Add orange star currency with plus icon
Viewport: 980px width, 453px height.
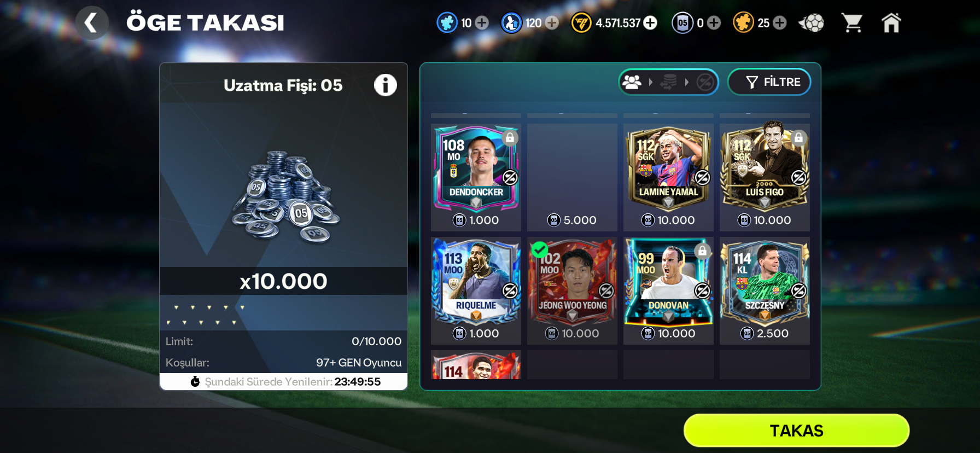(x=780, y=23)
